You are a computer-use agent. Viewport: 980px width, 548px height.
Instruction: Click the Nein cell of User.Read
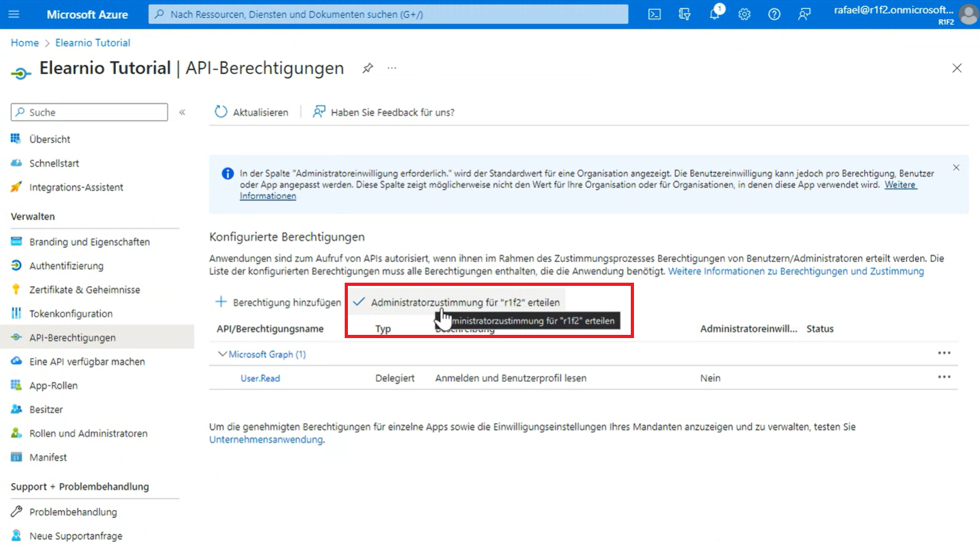[710, 378]
